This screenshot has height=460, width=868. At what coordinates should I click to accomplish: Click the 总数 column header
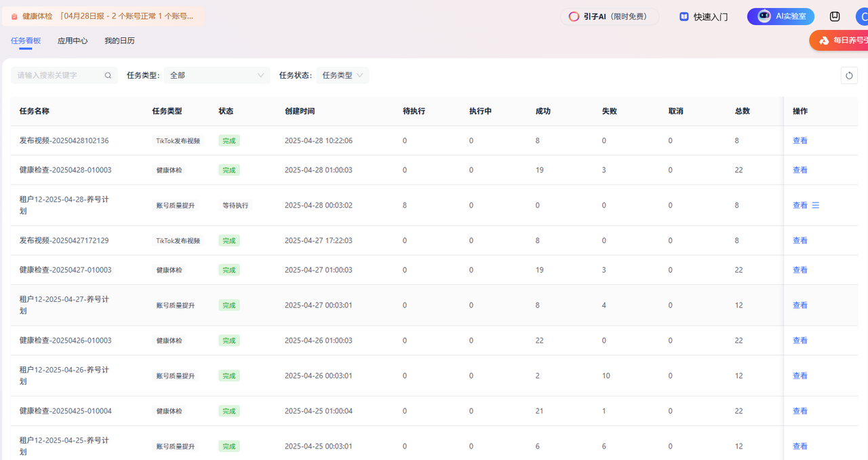pyautogui.click(x=743, y=111)
